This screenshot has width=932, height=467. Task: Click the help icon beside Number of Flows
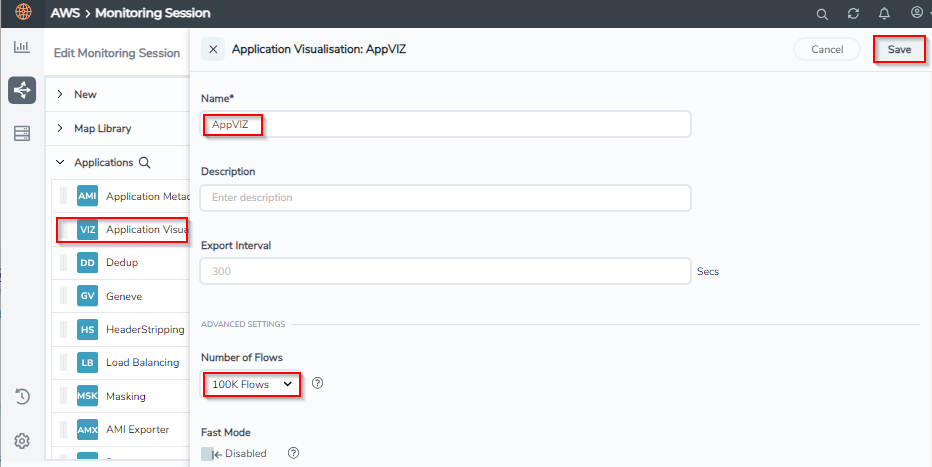coord(317,383)
